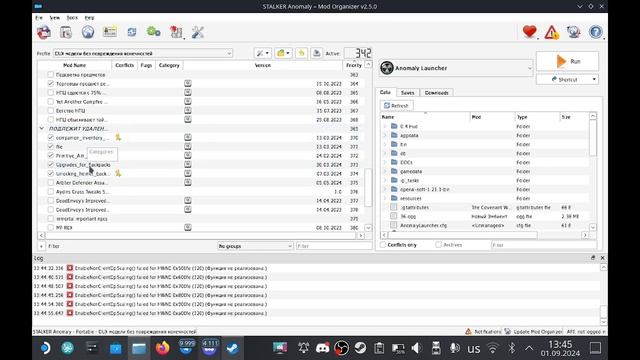Viewport: 640px width, 360px height.
Task: Open the profiles configuration icon
Action: [110, 32]
